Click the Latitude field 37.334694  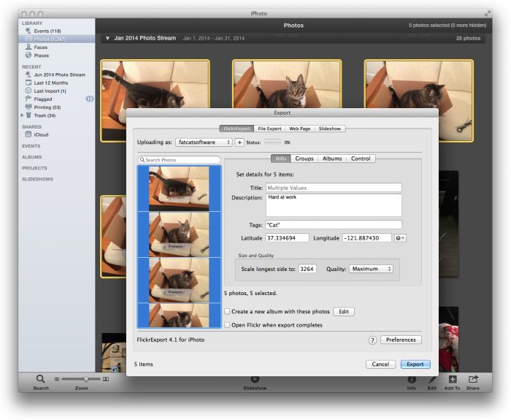pos(287,238)
